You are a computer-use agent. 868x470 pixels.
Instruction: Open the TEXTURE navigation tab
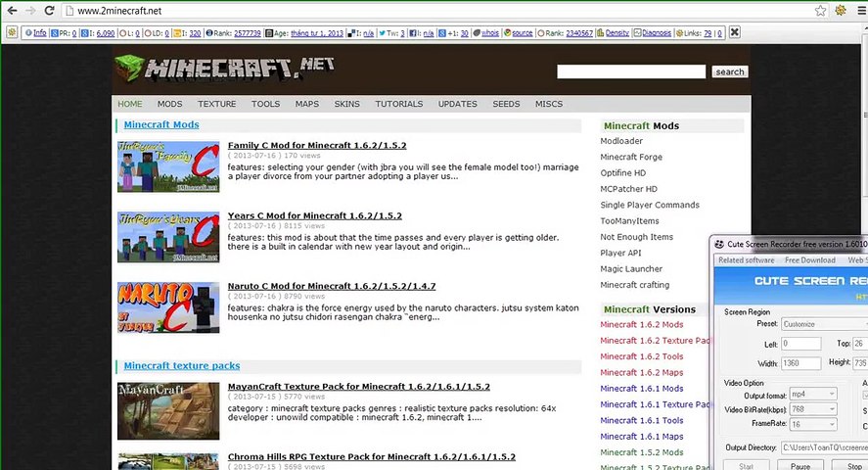(x=217, y=104)
